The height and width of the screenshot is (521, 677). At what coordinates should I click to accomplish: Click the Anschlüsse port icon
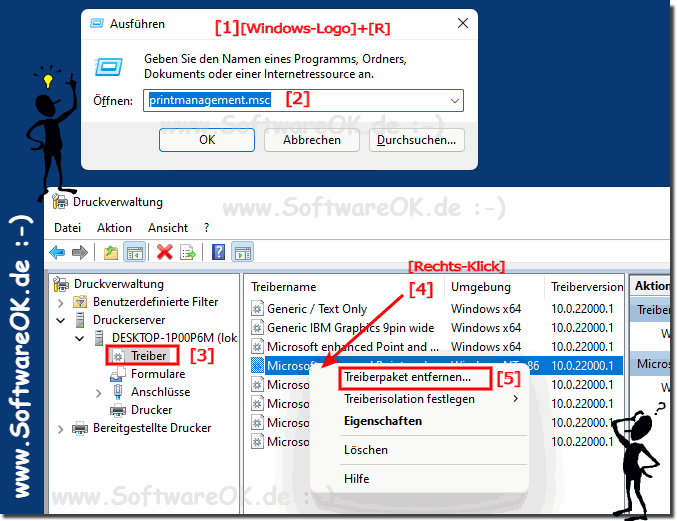(x=117, y=392)
